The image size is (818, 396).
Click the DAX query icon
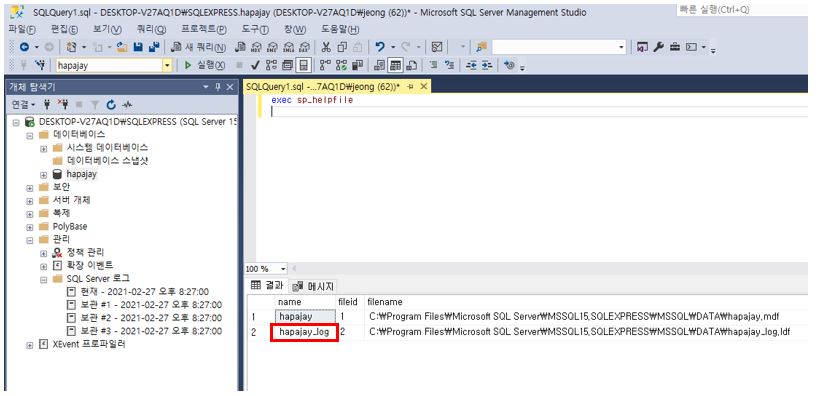coord(305,47)
